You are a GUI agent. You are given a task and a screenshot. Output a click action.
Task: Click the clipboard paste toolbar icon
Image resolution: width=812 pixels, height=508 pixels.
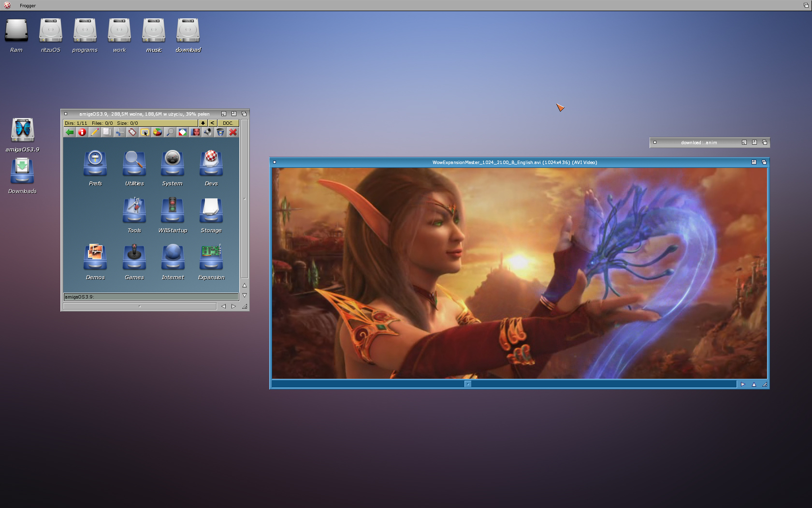(132, 132)
